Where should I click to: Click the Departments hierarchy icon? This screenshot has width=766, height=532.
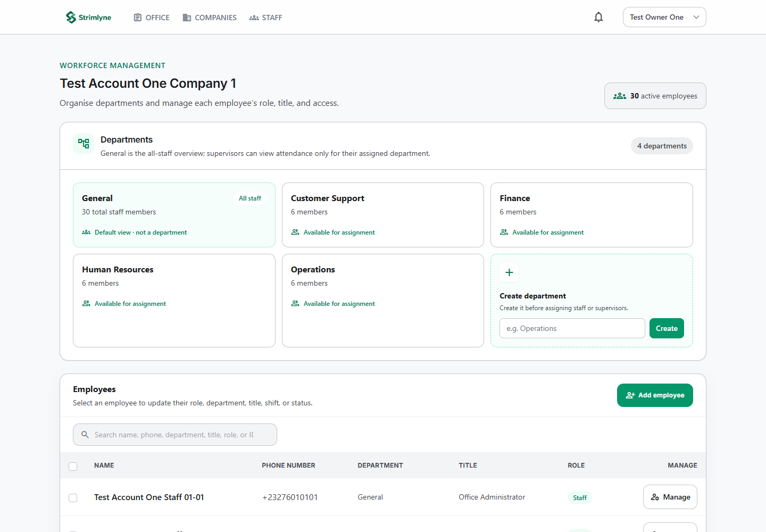pos(84,144)
